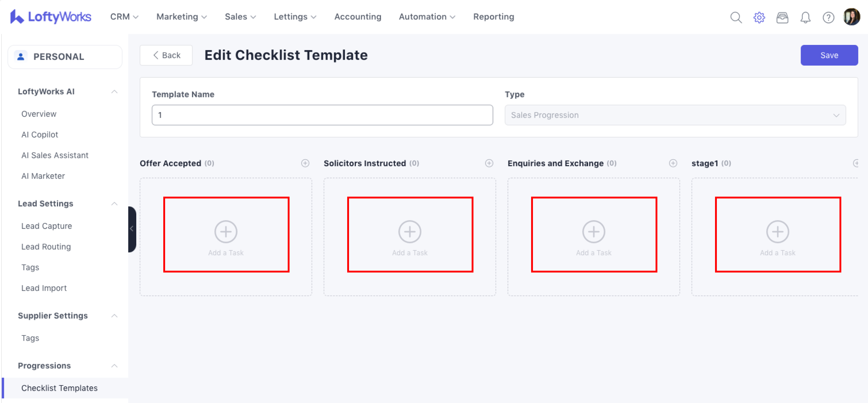Add task via Offer Accepted plus icon

(x=305, y=163)
